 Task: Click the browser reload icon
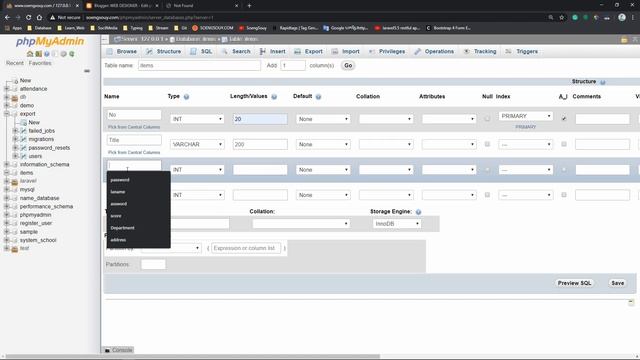[28, 18]
